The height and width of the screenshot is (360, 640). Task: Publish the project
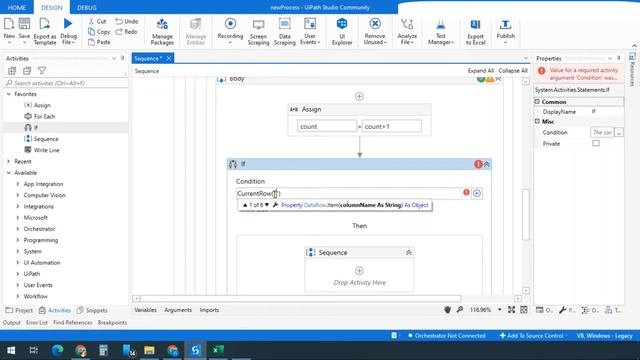coord(505,31)
